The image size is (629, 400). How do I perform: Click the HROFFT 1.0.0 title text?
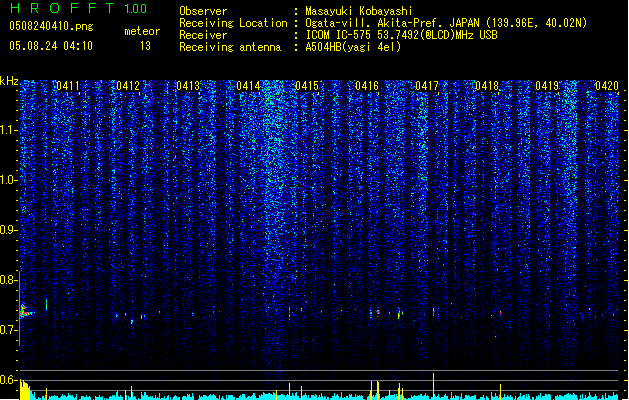click(79, 8)
